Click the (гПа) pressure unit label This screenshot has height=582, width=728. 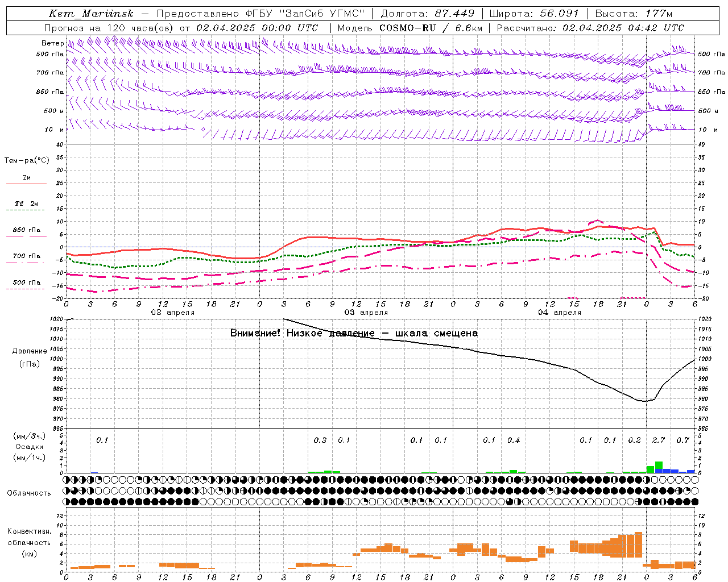[x=30, y=364]
